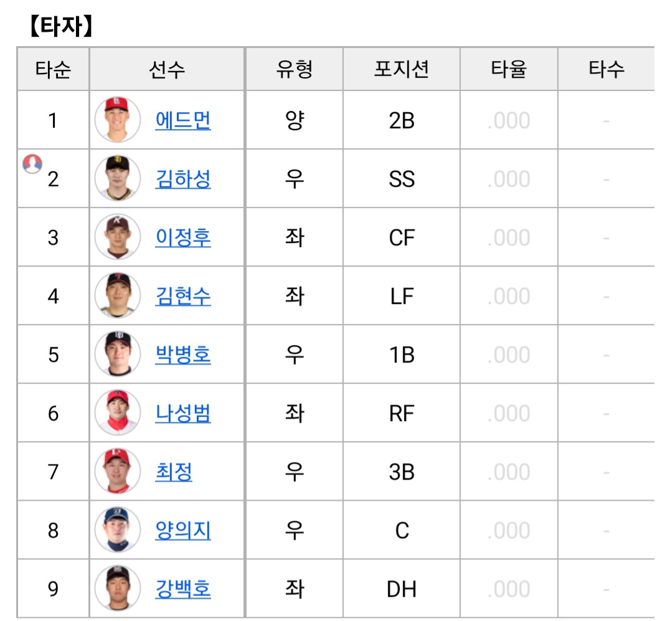This screenshot has height=621, width=672.
Task: Open the 양의지 player link
Action: (183, 531)
